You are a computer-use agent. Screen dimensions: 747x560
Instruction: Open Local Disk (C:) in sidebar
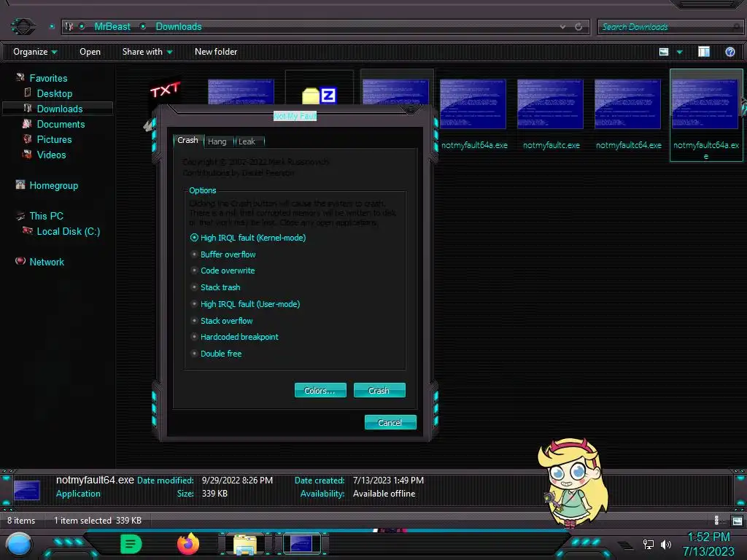(x=68, y=231)
